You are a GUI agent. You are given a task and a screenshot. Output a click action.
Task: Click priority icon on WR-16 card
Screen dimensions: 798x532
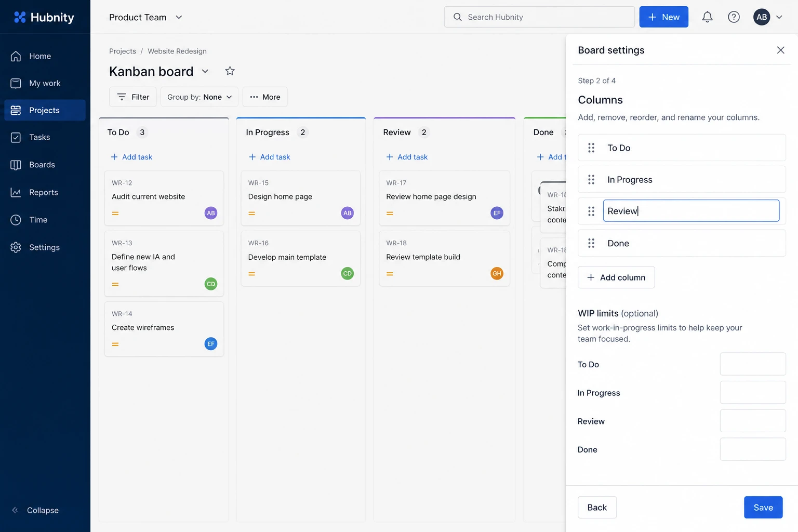[252, 274]
